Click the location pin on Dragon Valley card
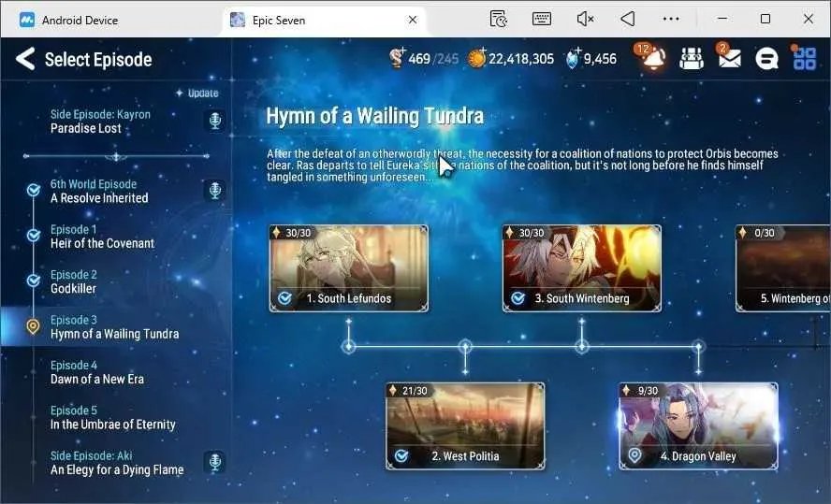This screenshot has height=504, width=831. pyautogui.click(x=634, y=455)
